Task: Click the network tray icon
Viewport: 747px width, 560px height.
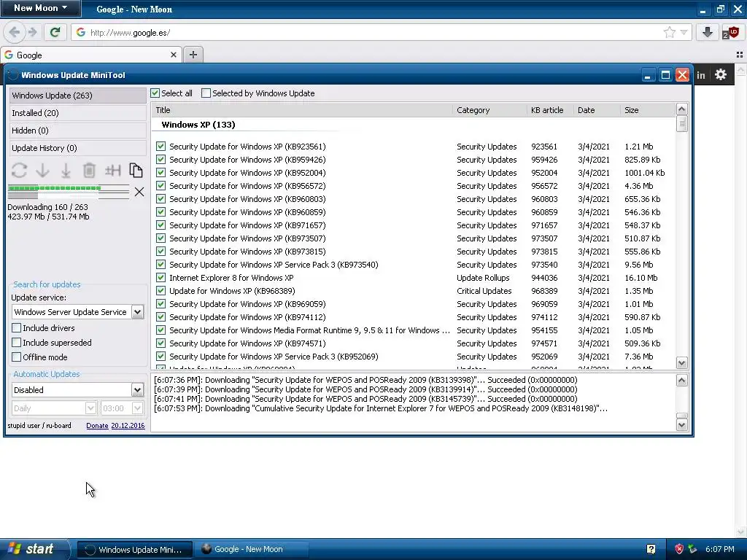Action: 692,549
